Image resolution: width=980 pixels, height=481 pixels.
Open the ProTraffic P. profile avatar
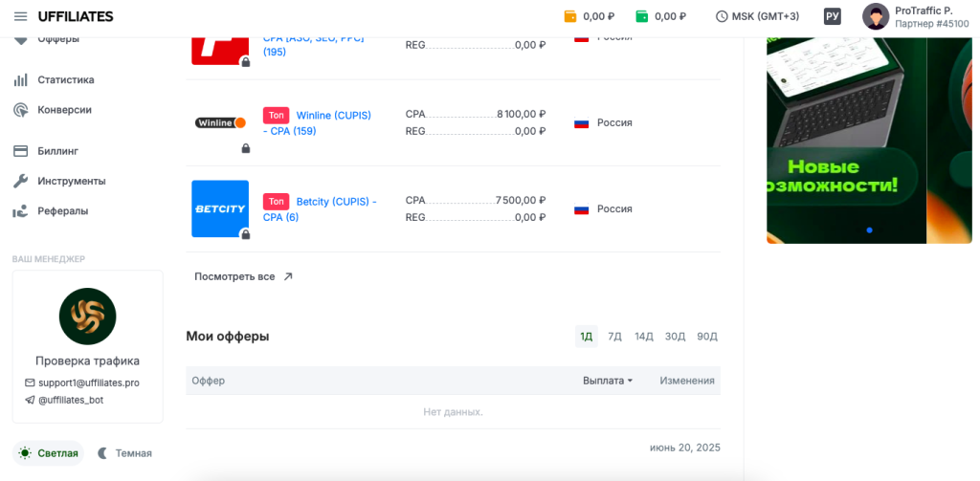(x=876, y=17)
